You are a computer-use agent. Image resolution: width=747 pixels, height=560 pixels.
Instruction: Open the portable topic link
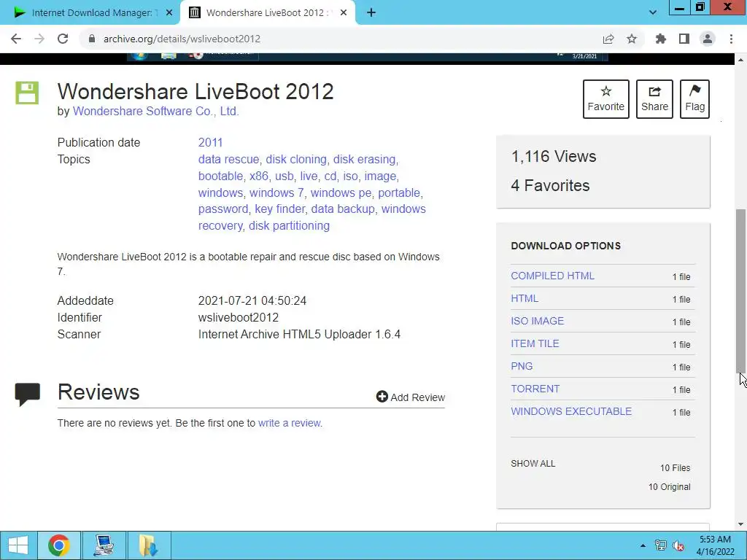399,192
